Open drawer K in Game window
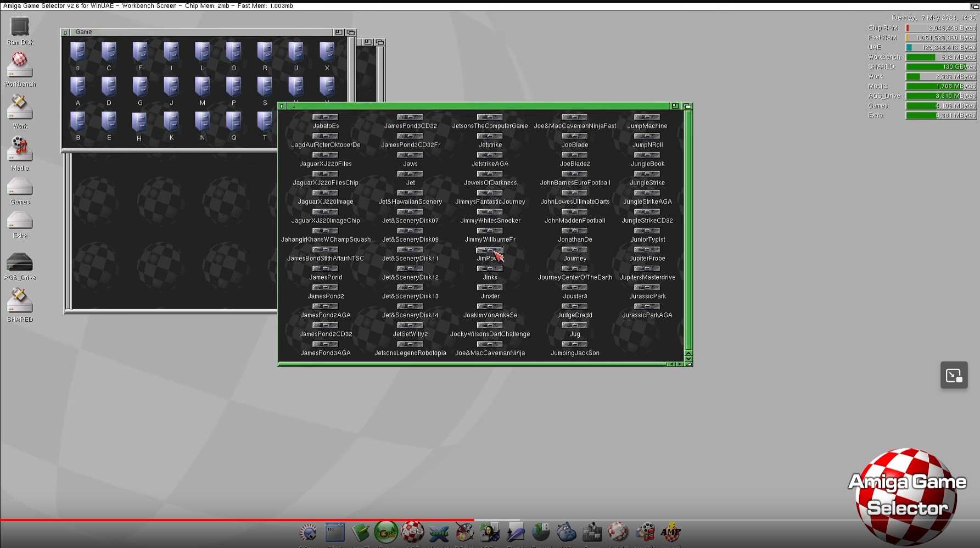This screenshot has height=548, width=980. click(171, 126)
